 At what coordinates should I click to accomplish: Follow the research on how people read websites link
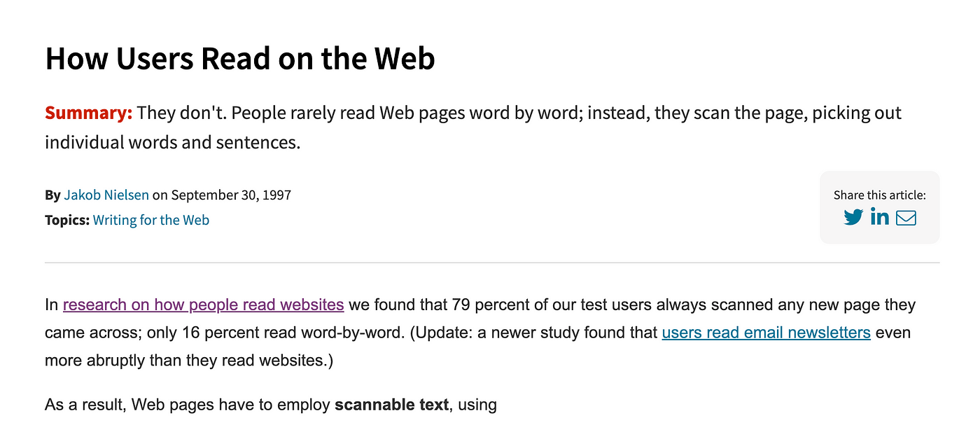tap(204, 305)
